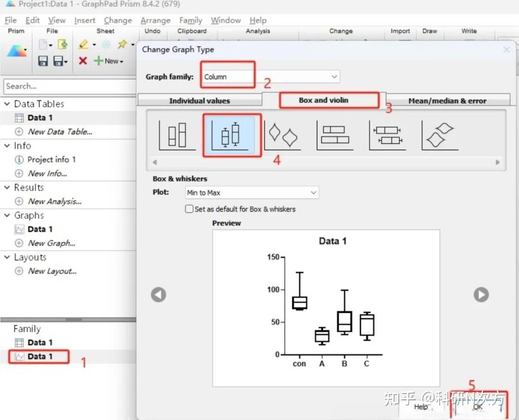Click the New Layout link
The width and height of the screenshot is (519, 420).
tap(52, 271)
